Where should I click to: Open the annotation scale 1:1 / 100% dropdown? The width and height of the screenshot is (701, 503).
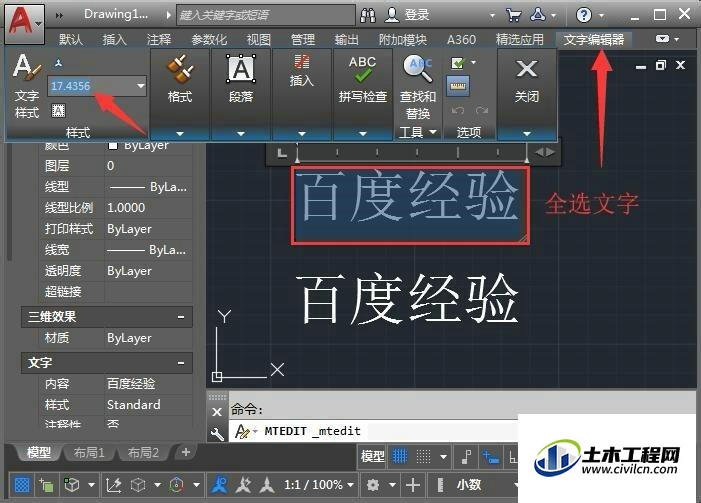pyautogui.click(x=319, y=485)
